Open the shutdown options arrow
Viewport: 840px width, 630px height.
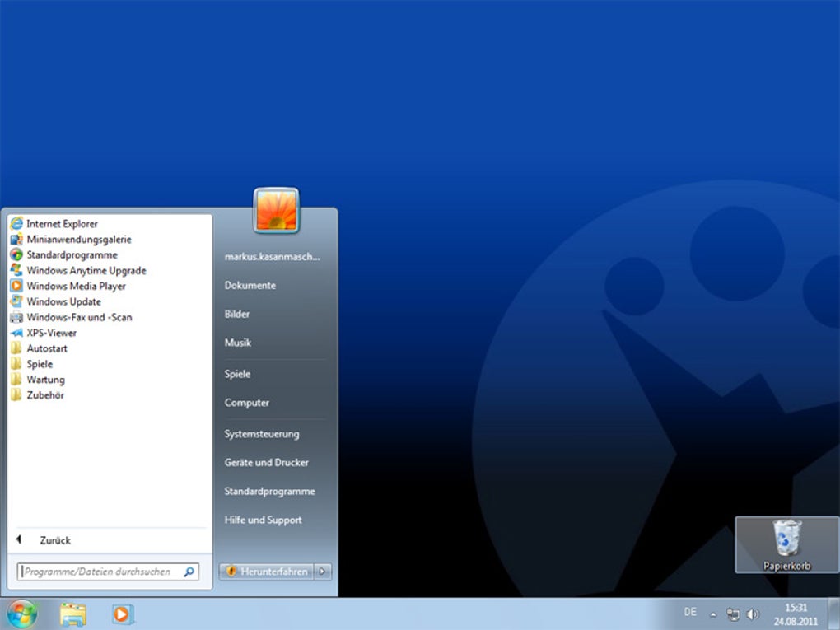coord(323,571)
